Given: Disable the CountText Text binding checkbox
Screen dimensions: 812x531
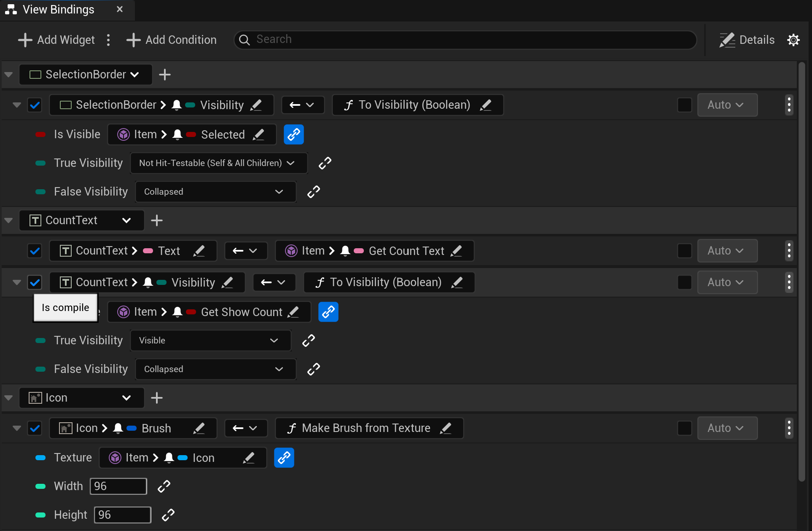Looking at the screenshot, I should 35,251.
